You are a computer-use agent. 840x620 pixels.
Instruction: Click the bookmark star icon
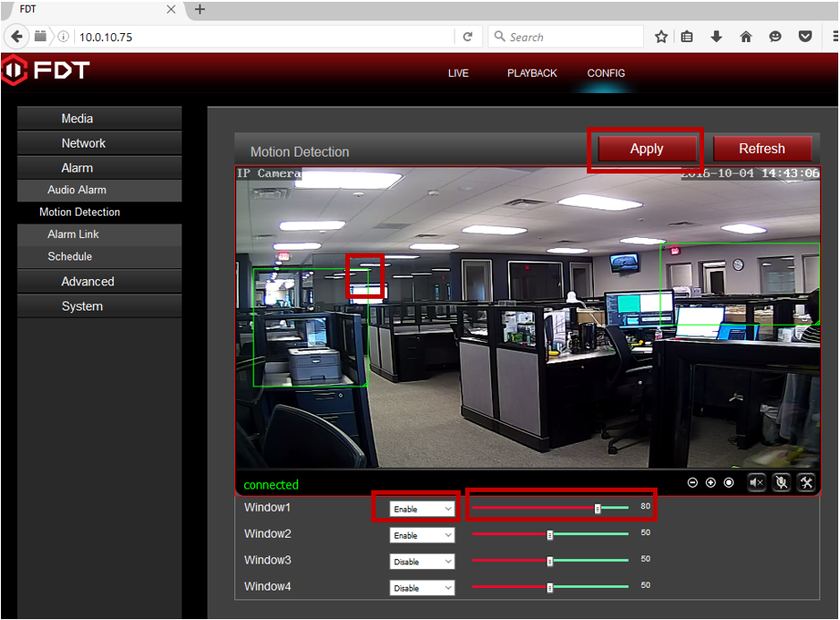coord(661,37)
